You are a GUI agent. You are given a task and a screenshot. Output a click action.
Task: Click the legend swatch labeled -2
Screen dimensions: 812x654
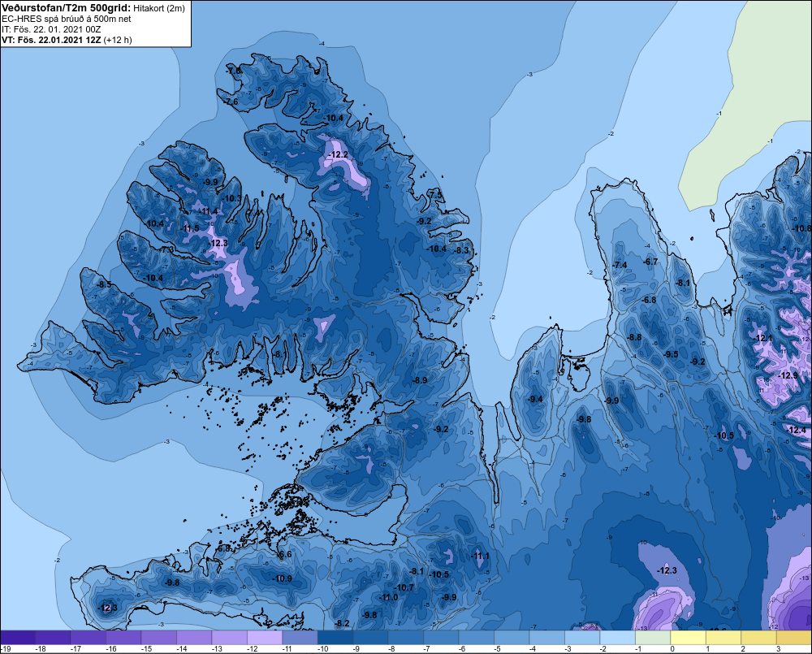[618, 638]
